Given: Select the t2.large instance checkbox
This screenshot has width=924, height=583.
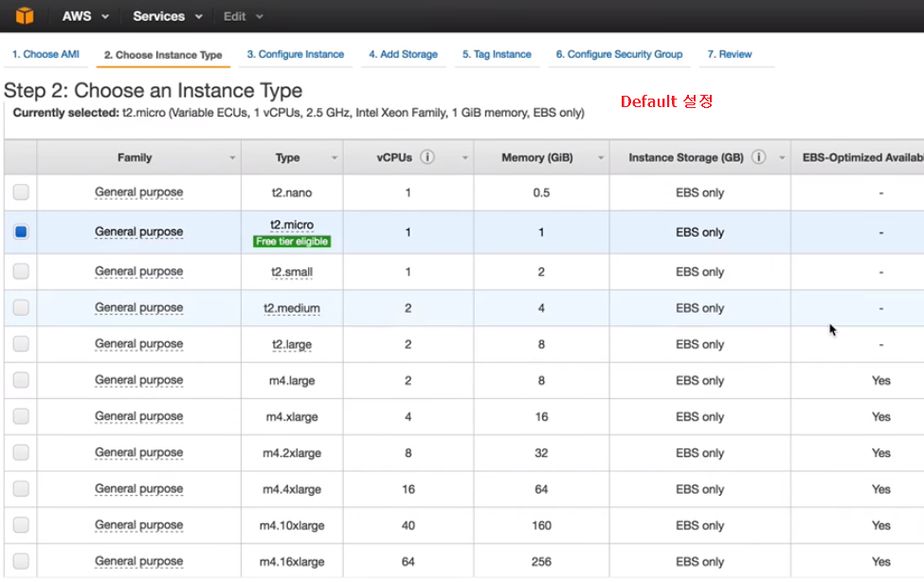Looking at the screenshot, I should click(x=21, y=344).
